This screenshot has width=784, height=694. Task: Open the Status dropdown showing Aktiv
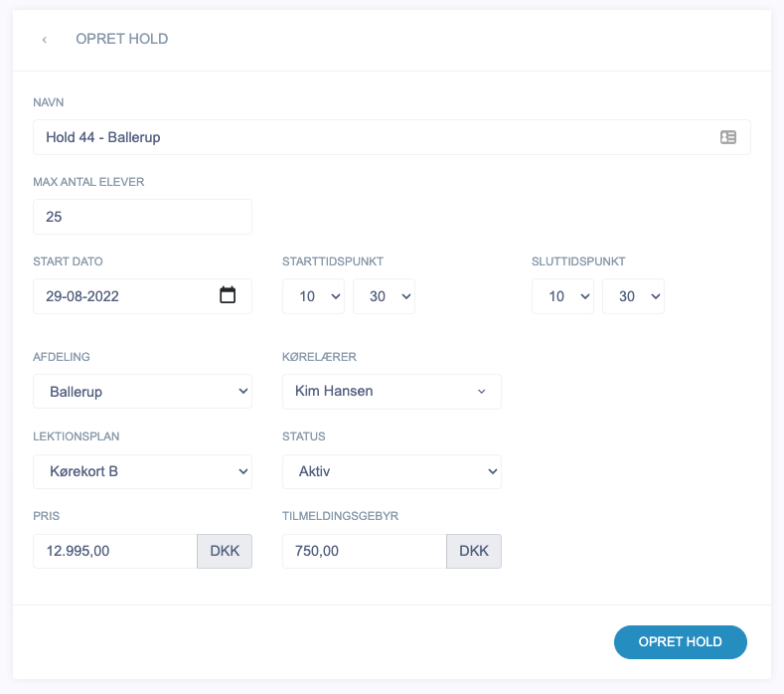pos(392,471)
